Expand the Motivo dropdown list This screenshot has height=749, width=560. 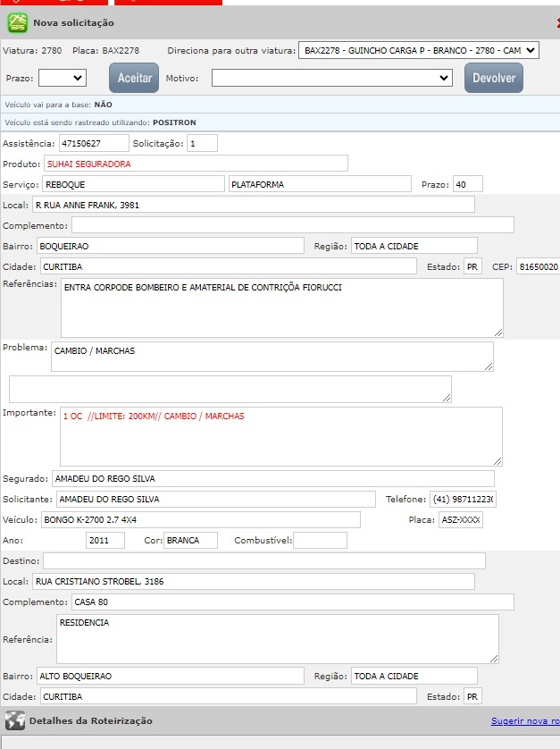tap(332, 78)
